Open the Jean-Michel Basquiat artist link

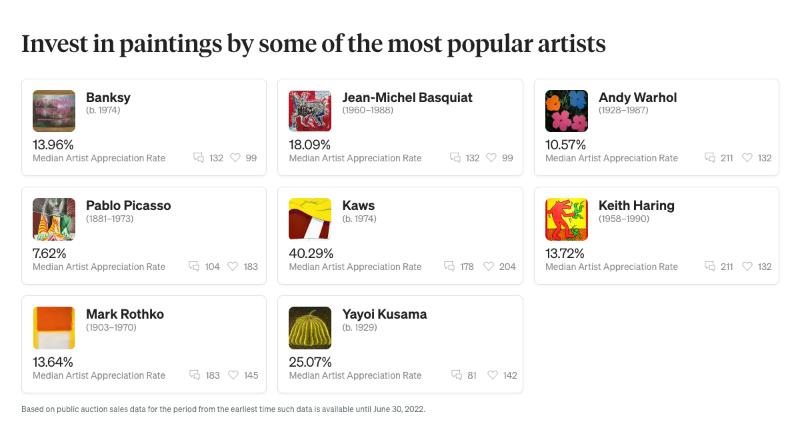(x=407, y=98)
